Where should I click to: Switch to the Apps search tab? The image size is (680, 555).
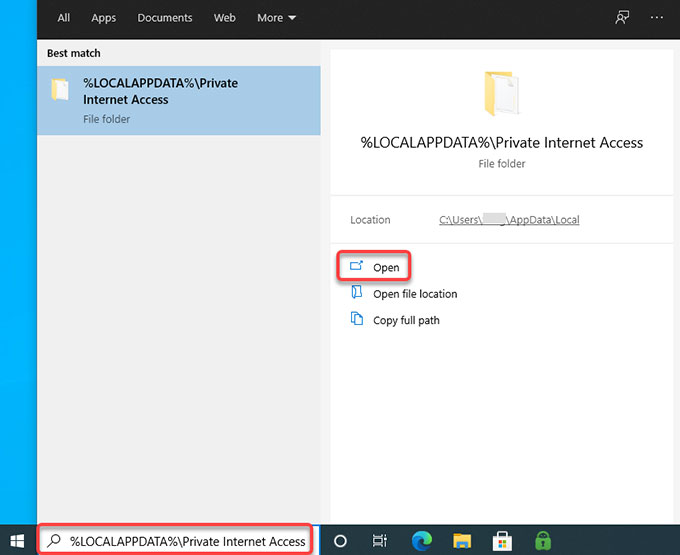click(x=104, y=18)
